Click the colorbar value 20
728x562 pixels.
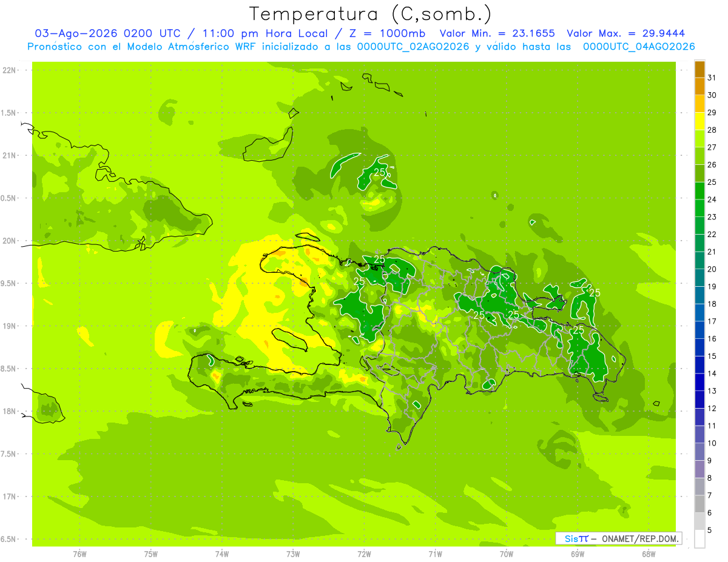click(712, 269)
